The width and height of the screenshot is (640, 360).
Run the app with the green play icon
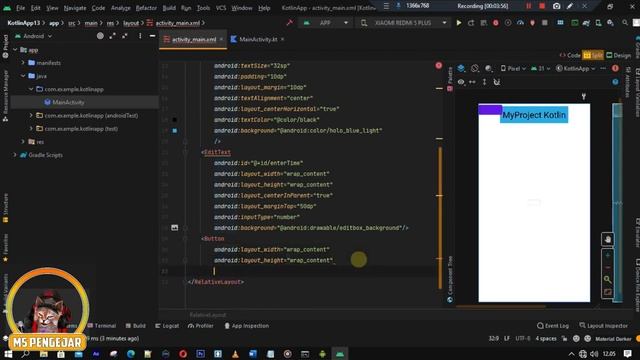point(459,23)
